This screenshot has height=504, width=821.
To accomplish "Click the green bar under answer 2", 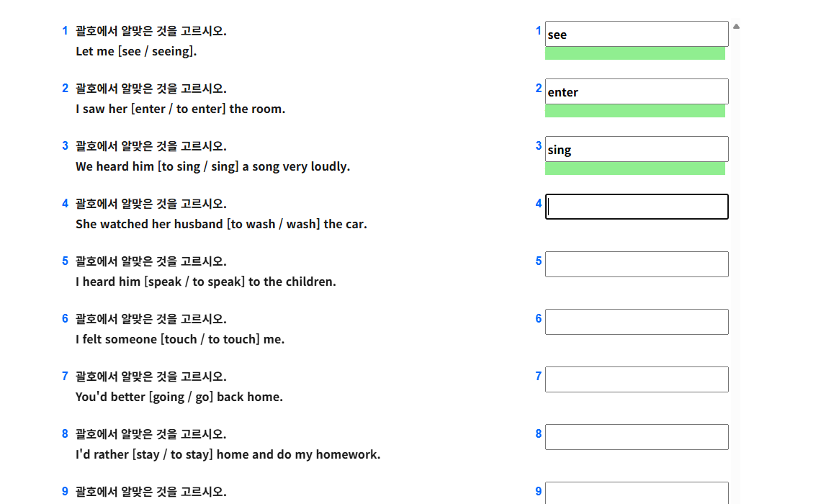I will 635,111.
